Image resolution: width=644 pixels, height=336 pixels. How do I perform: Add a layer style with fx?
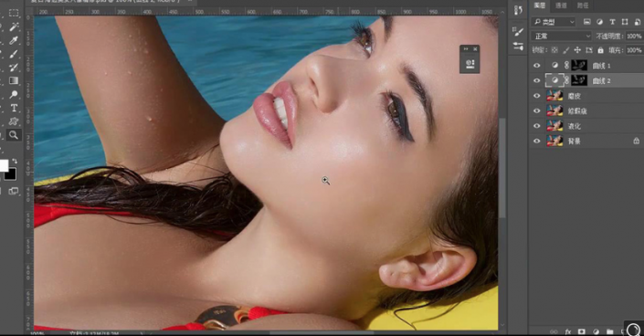tap(568, 331)
